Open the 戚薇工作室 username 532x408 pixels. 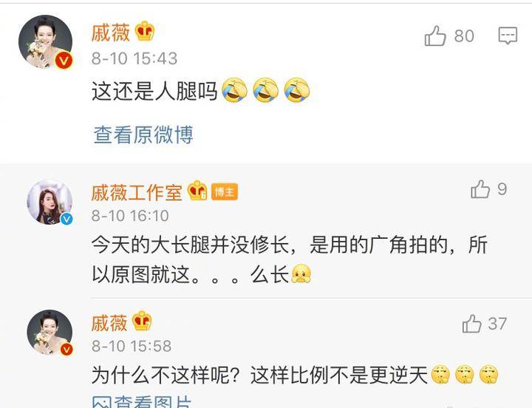click(x=137, y=192)
